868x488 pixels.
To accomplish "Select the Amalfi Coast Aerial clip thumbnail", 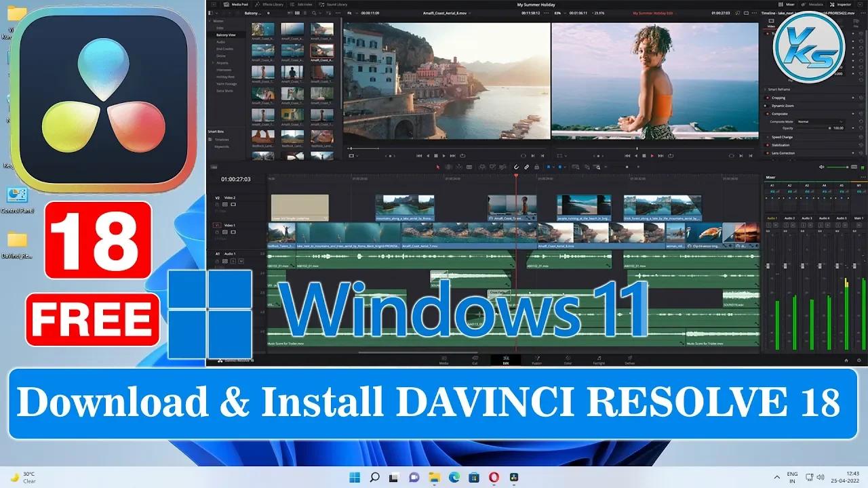I will click(x=323, y=51).
